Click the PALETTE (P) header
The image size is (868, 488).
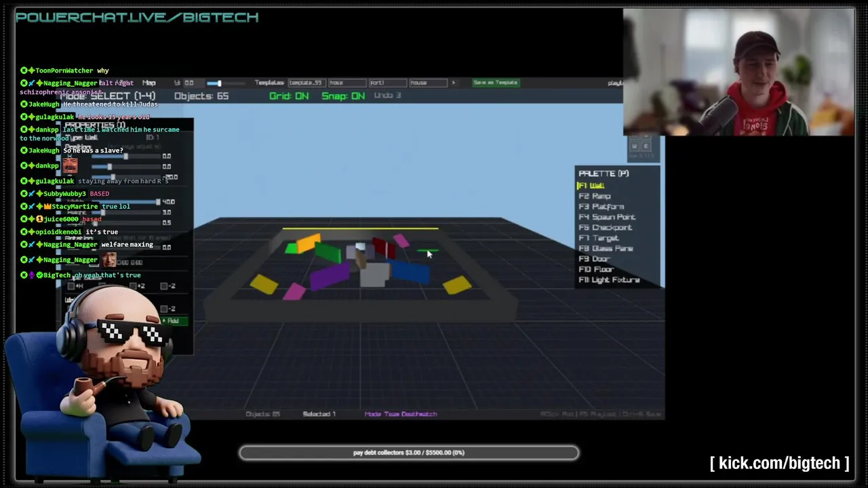tap(604, 174)
